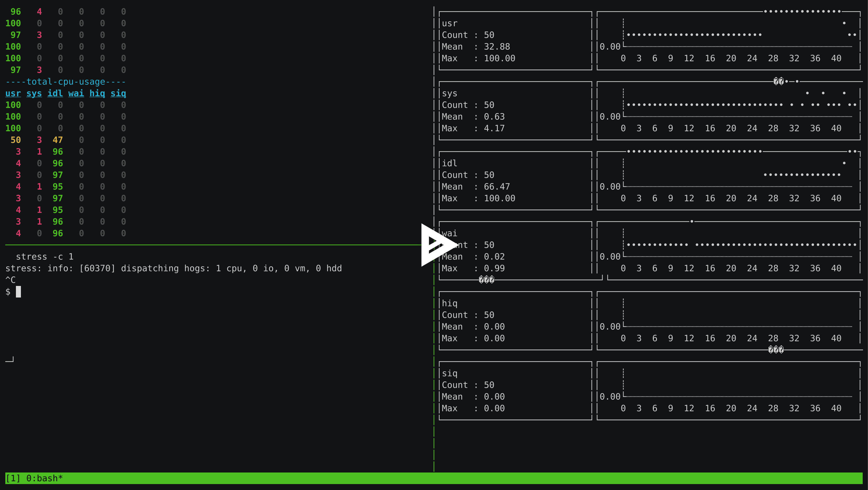Click the hiq stats panel title

click(x=450, y=303)
